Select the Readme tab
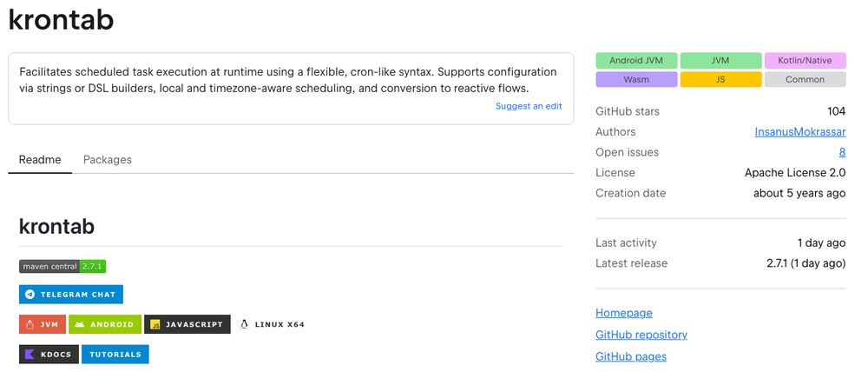The image size is (868, 372). point(40,160)
